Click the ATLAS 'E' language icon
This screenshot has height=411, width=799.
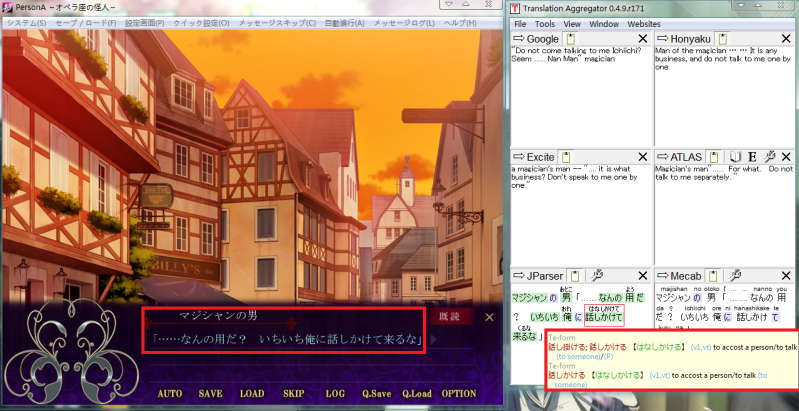click(752, 157)
